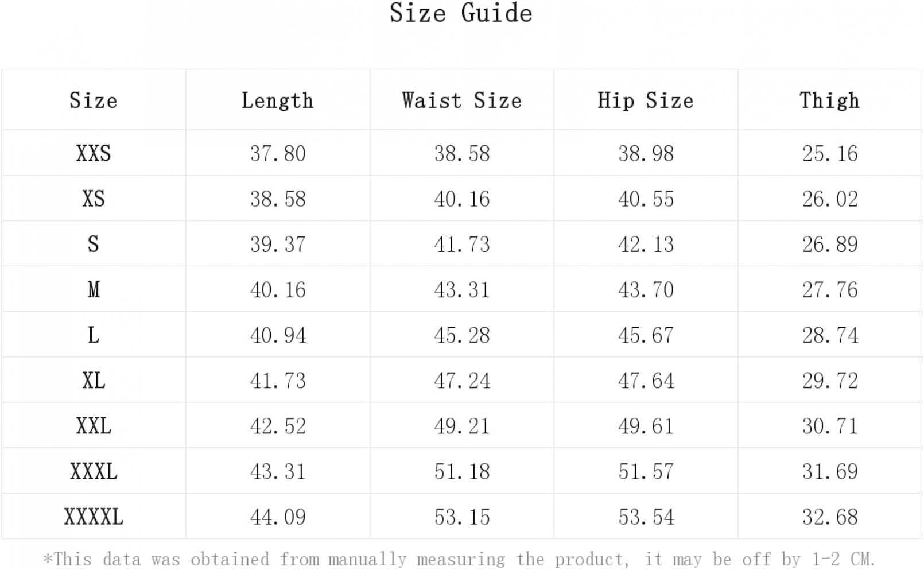Click the Size column header
The height and width of the screenshot is (570, 924).
click(x=94, y=100)
